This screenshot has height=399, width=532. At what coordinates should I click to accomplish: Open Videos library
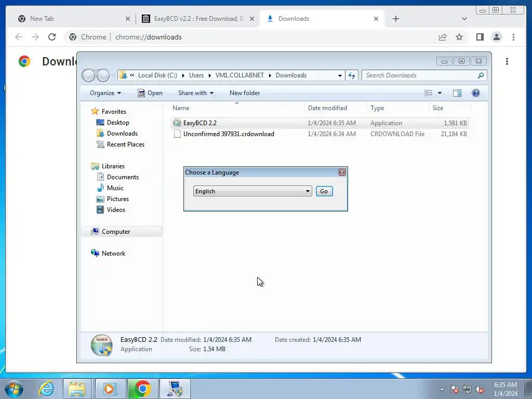116,210
